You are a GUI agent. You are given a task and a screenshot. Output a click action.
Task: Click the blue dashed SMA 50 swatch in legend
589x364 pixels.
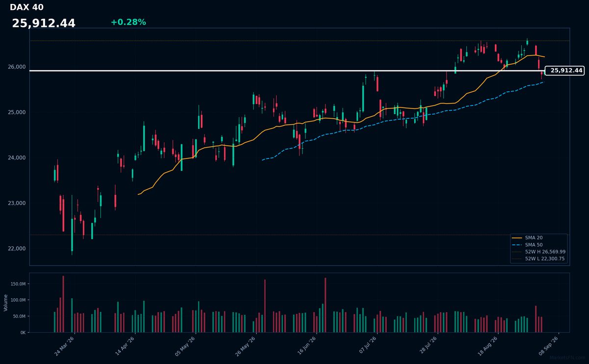coord(517,244)
